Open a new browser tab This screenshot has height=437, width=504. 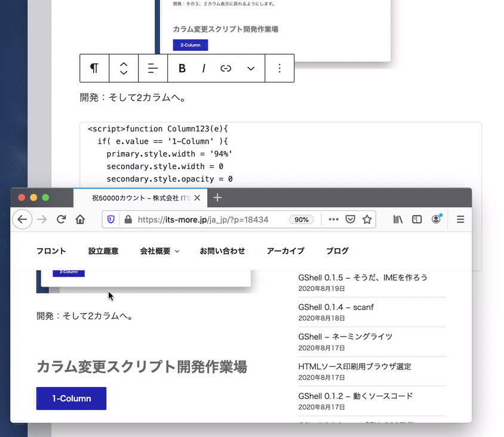pos(217,198)
